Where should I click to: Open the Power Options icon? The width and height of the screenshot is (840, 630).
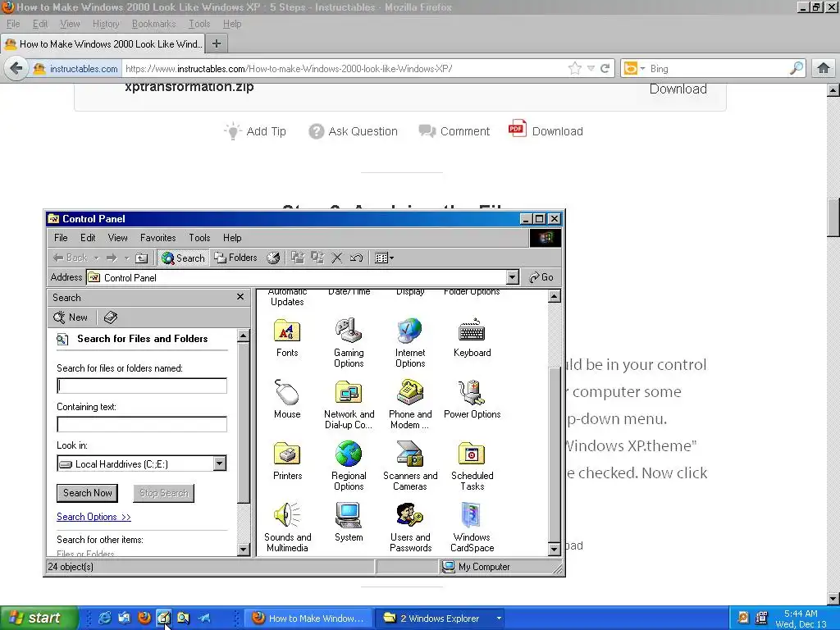pos(472,399)
